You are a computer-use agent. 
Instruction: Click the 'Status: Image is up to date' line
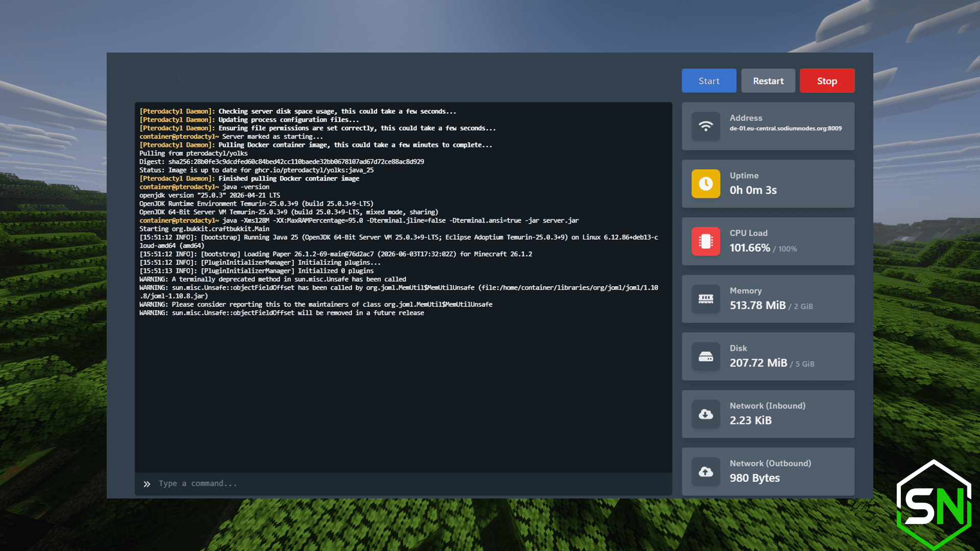click(256, 170)
